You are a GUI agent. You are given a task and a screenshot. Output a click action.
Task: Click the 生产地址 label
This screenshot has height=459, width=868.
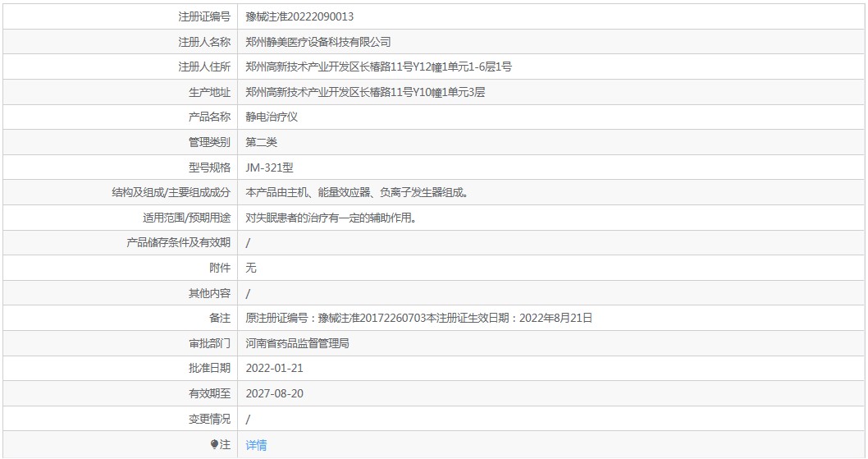[209, 92]
